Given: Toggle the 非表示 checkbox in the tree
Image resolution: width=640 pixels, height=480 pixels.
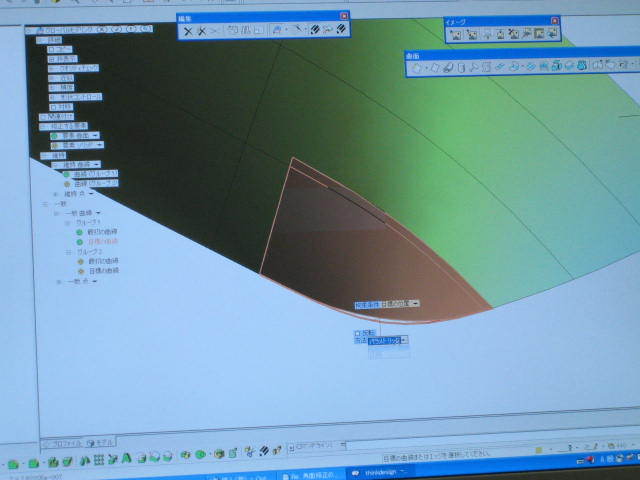Looking at the screenshot, I should coord(52,59).
